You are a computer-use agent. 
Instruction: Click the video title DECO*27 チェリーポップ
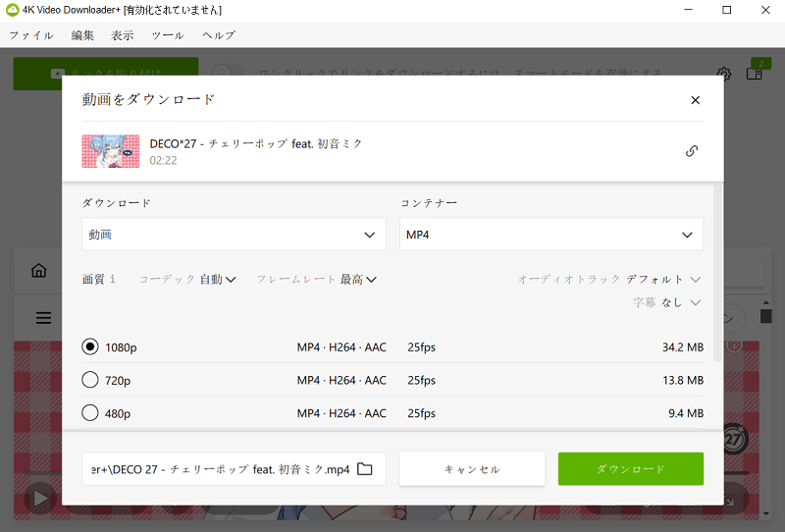(255, 143)
